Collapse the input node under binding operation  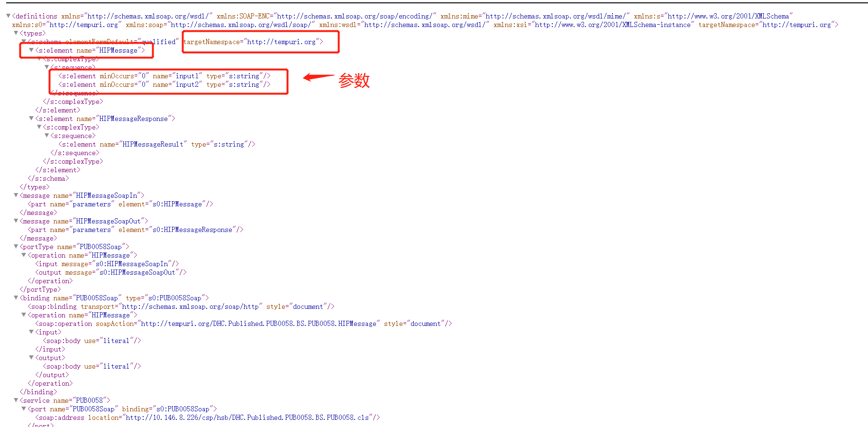coord(31,332)
